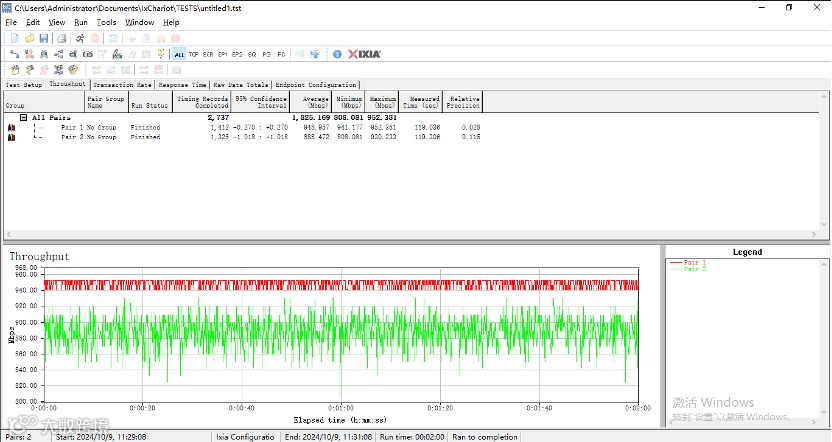
Task: Toggle the ALL pairs filter
Action: click(x=179, y=54)
